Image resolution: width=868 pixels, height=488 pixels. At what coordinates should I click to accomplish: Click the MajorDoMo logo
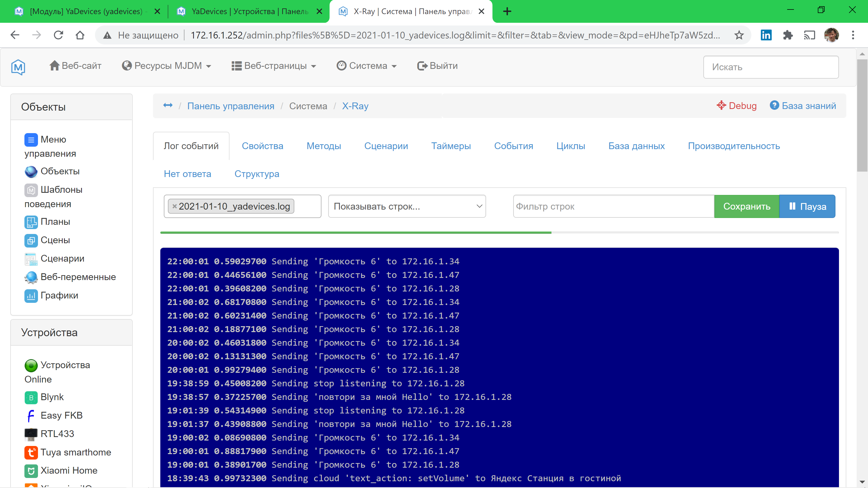click(18, 67)
